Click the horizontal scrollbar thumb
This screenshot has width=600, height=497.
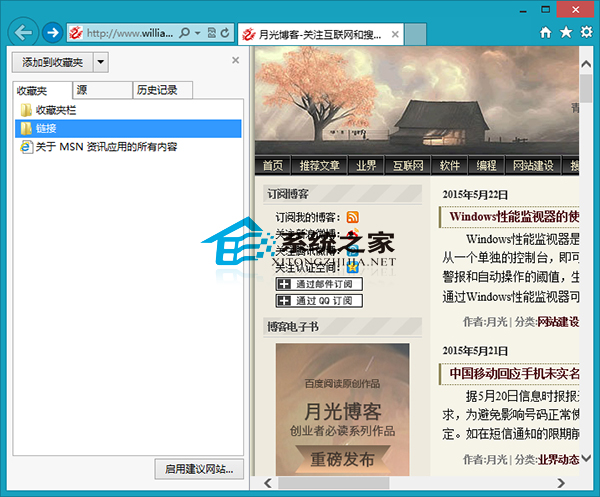[x=333, y=483]
